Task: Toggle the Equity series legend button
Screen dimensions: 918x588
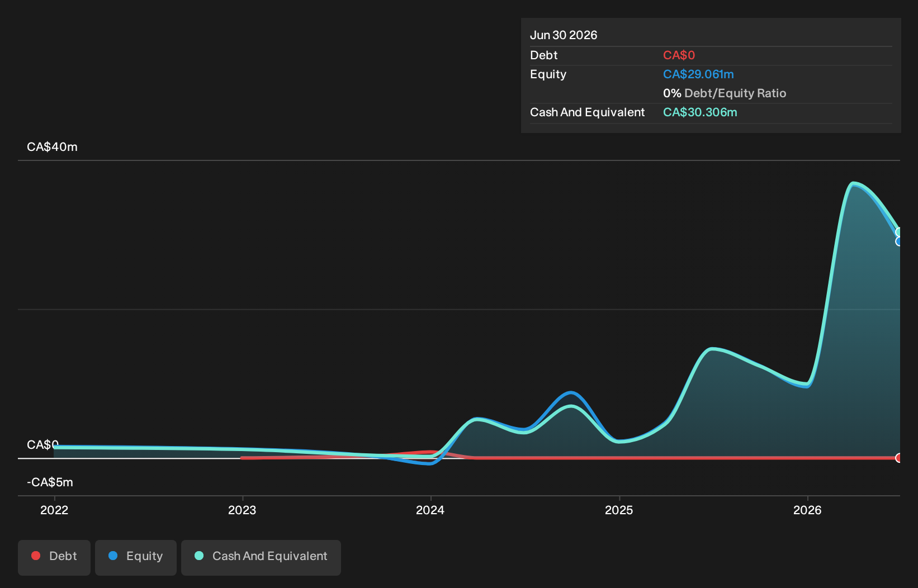Action: tap(136, 557)
